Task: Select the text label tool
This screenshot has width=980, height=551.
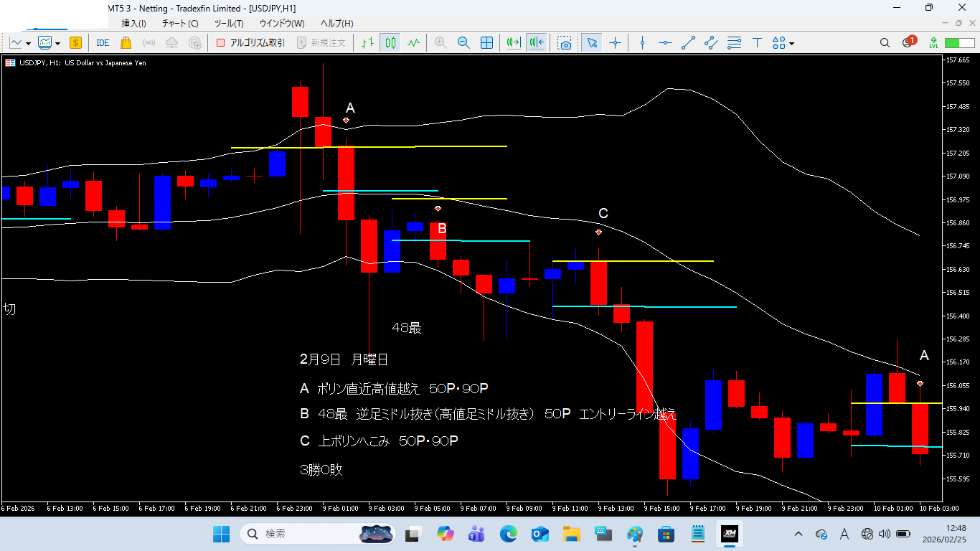Action: tap(757, 43)
